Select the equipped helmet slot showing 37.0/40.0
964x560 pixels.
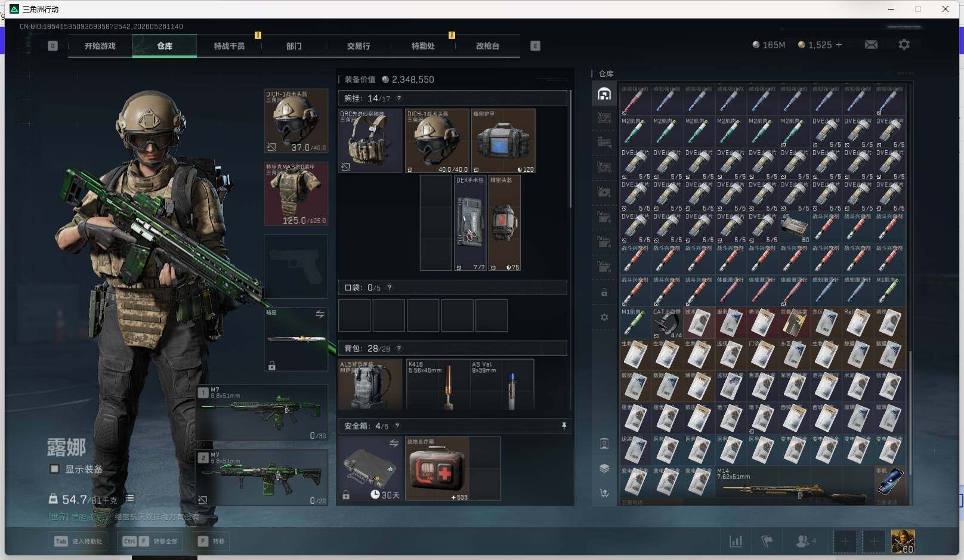[296, 121]
